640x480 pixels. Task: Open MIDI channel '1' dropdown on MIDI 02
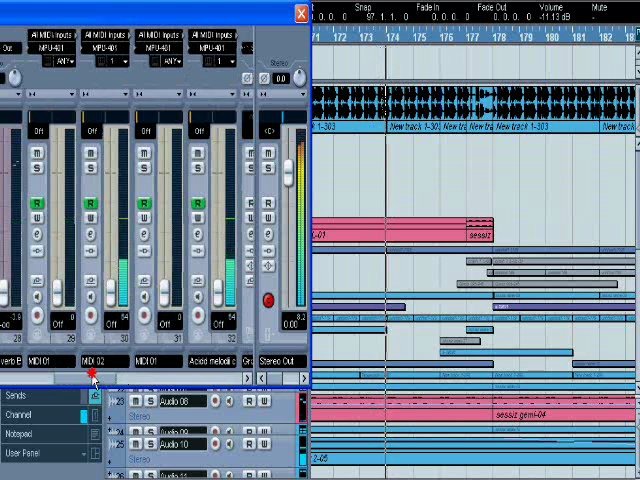click(x=119, y=62)
